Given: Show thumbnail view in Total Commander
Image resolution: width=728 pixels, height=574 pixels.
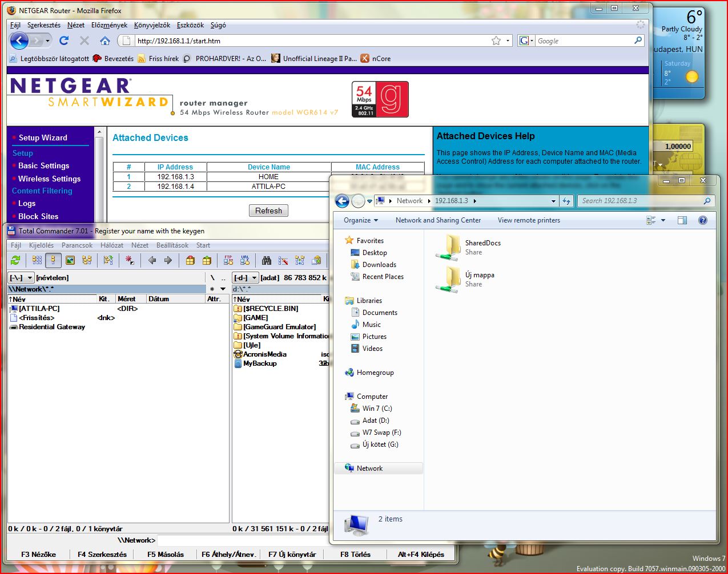Looking at the screenshot, I should click(70, 260).
